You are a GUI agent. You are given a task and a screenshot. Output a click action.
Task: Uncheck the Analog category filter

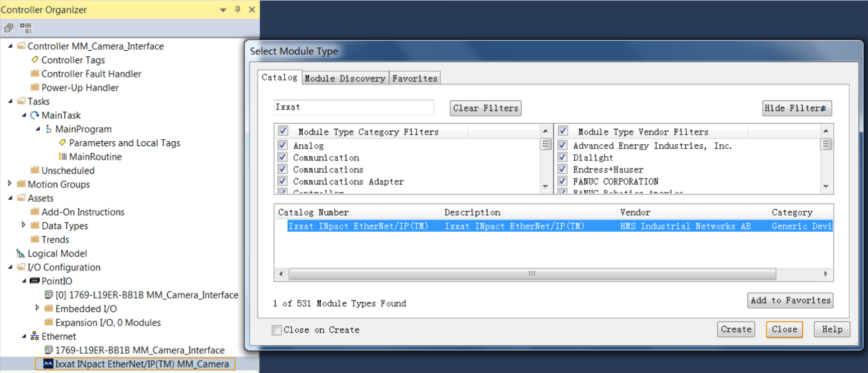tap(282, 145)
